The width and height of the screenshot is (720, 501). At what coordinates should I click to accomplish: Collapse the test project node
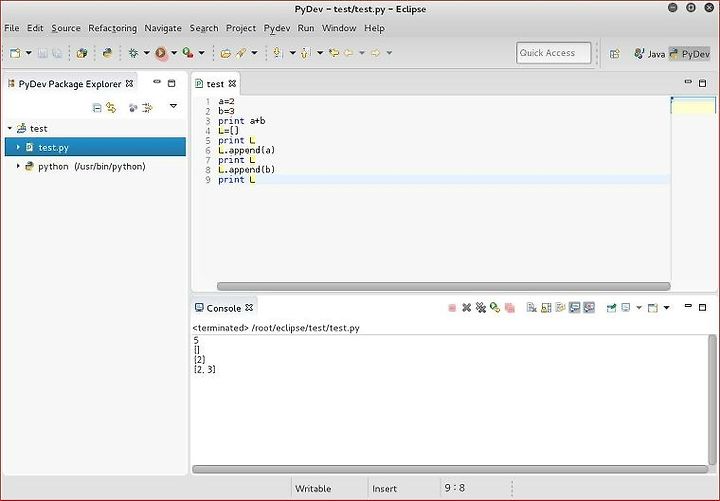[x=10, y=128]
